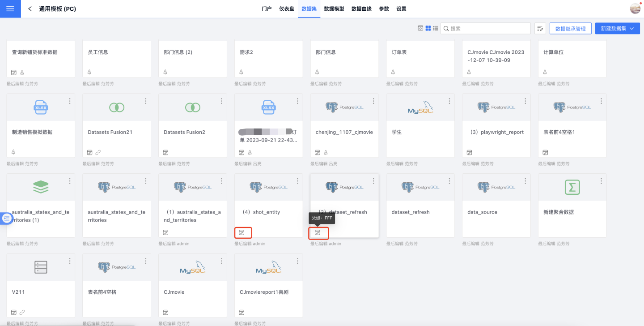Click the inheritance icon on the shot_entity card

tap(242, 232)
